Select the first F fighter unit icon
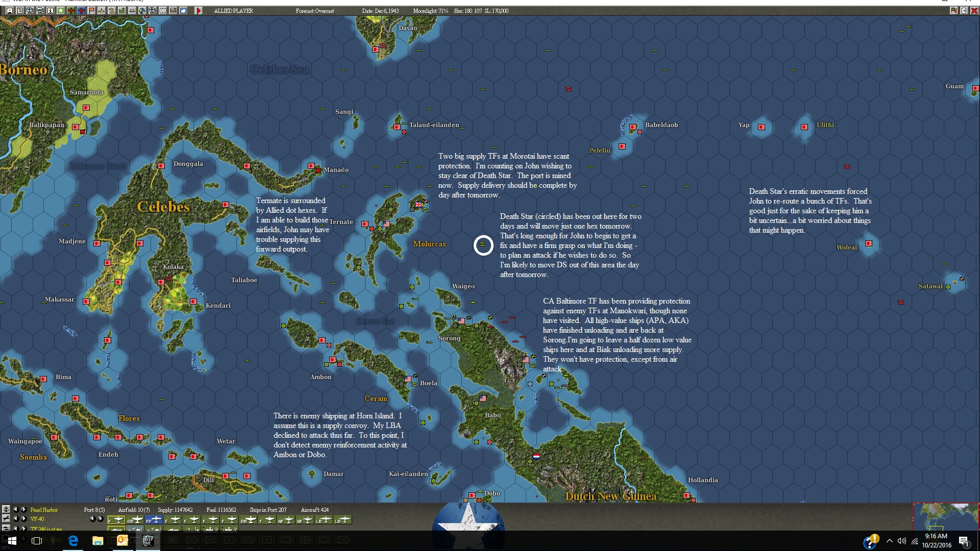Viewport: 980px width, 551px height. pyautogui.click(x=116, y=520)
